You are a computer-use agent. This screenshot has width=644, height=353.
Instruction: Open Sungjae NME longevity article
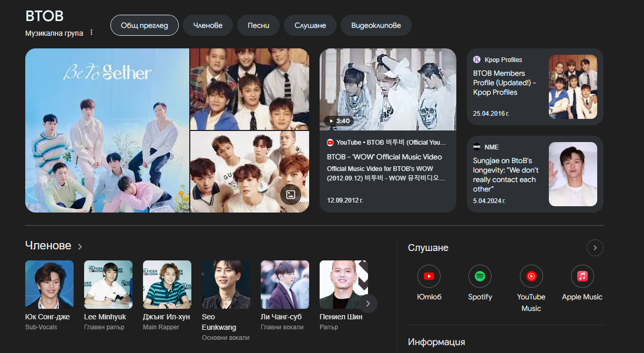pos(504,175)
